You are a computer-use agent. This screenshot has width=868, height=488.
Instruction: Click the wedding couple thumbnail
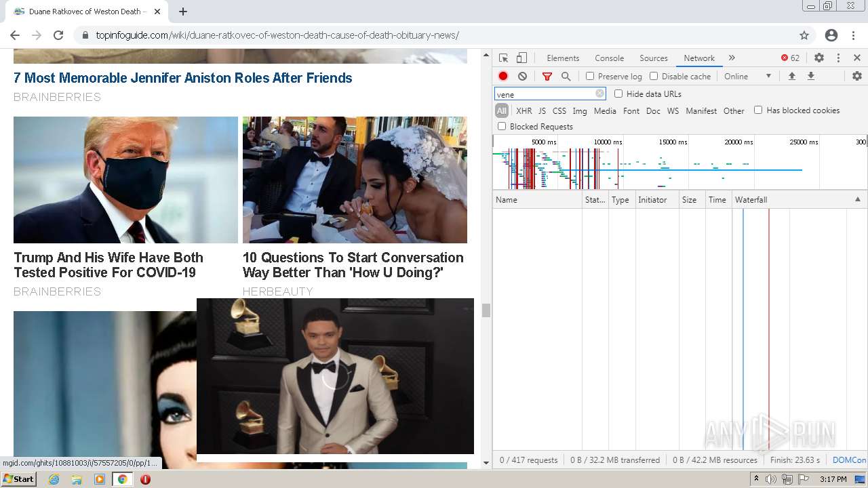click(355, 180)
